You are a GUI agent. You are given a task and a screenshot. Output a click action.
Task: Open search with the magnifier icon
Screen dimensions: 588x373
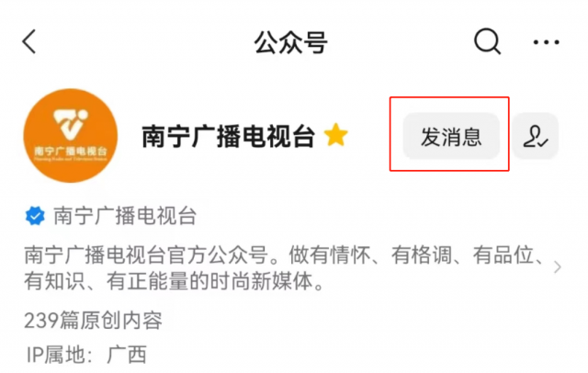point(487,41)
